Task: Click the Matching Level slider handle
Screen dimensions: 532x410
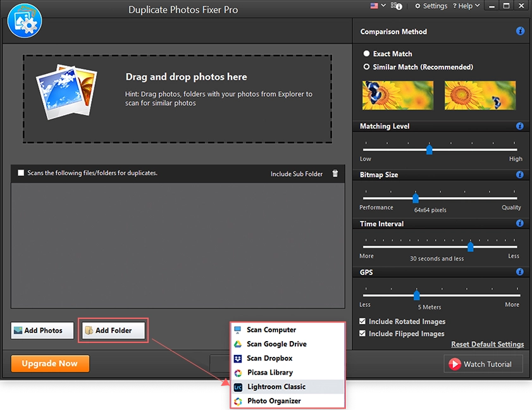Action: point(429,149)
